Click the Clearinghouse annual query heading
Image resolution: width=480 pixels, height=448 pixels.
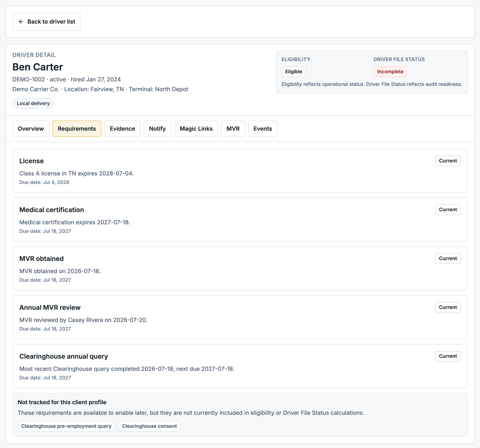click(64, 356)
